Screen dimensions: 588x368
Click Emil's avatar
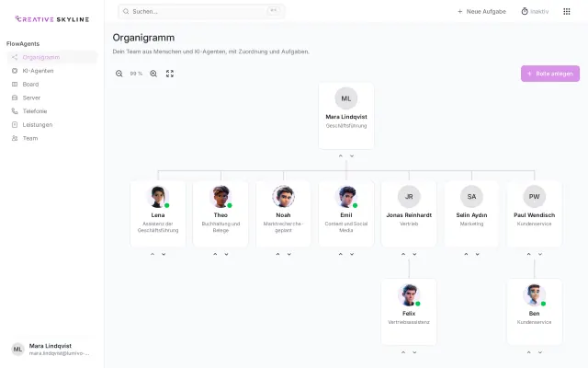[x=346, y=197]
